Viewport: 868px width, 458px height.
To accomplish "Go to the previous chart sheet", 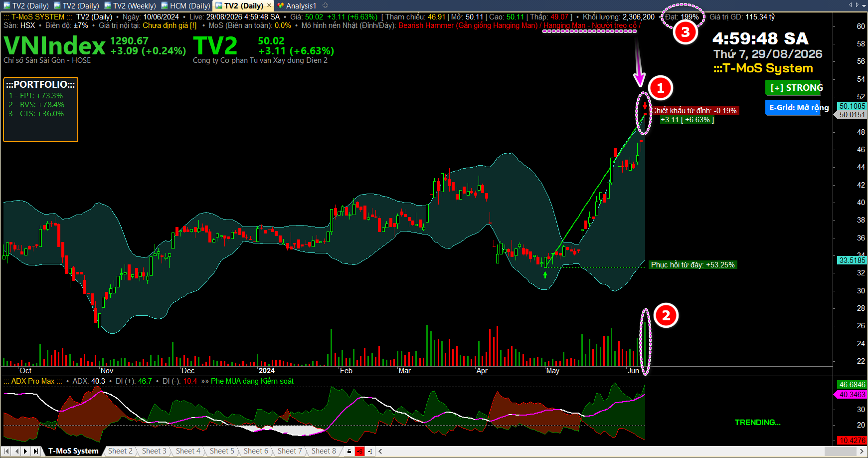I will (x=16, y=451).
